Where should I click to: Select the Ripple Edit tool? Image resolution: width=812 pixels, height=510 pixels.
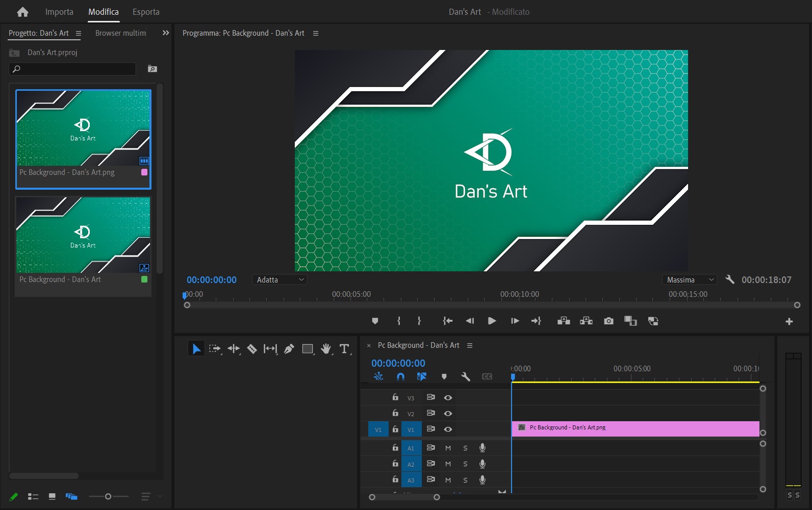point(234,349)
